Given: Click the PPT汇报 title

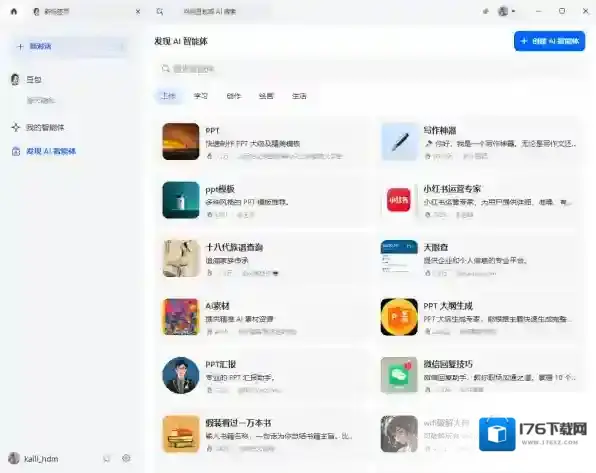Looking at the screenshot, I should (220, 364).
